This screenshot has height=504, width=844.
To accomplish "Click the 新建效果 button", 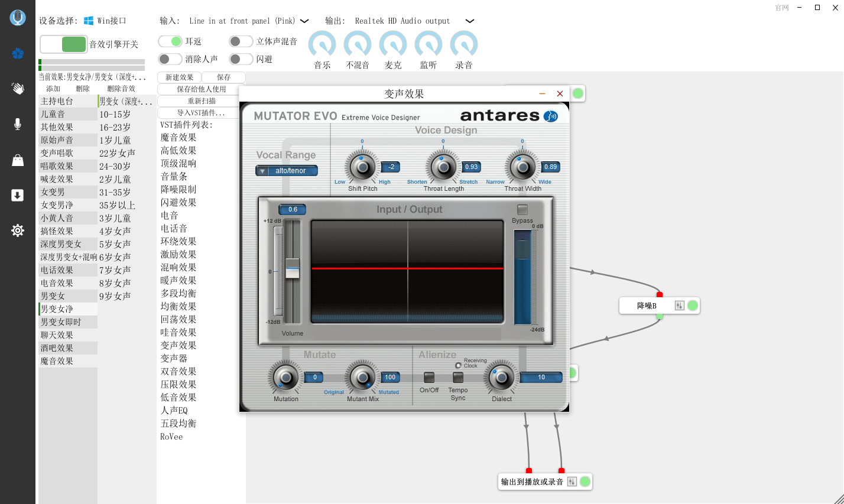I will (179, 77).
